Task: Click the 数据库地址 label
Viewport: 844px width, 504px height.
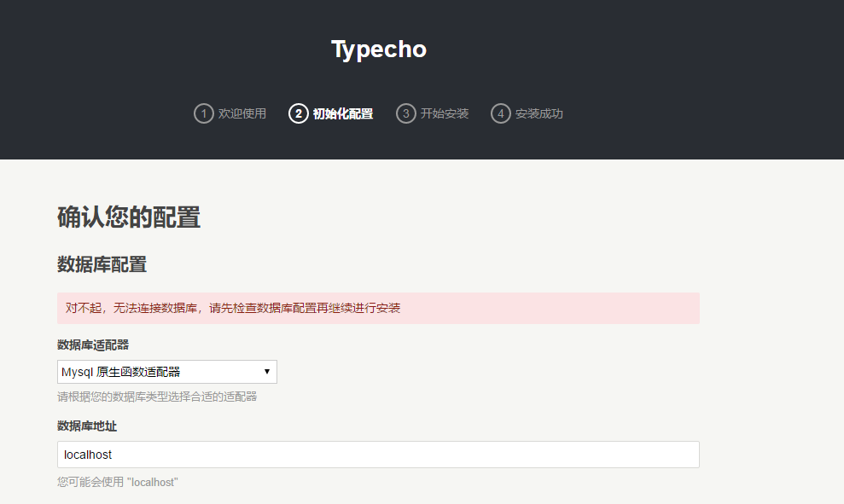Action: click(87, 426)
